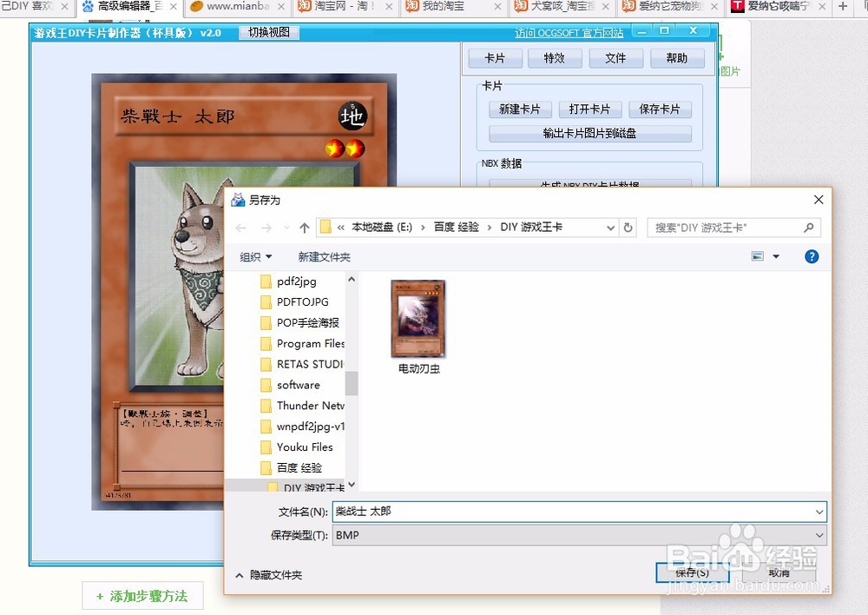This screenshot has width=868, height=615.
Task: Collapse folders via 隐藏文件夹
Action: pyautogui.click(x=268, y=575)
